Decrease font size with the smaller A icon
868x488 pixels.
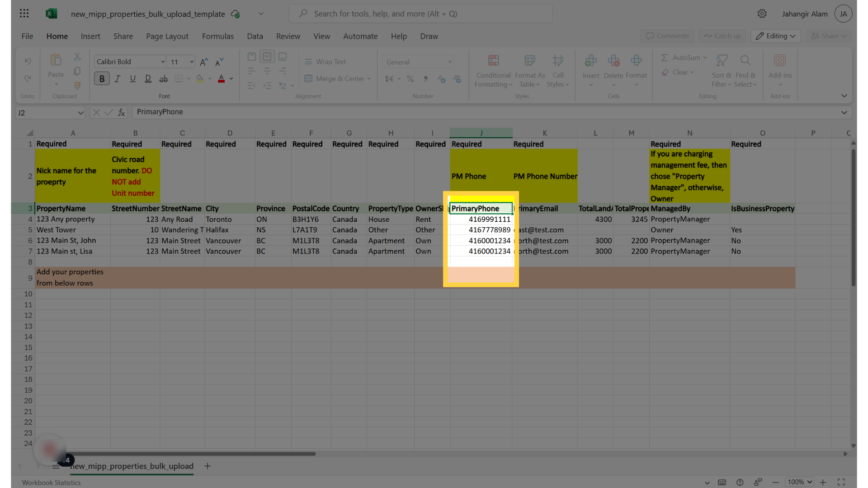coord(219,62)
